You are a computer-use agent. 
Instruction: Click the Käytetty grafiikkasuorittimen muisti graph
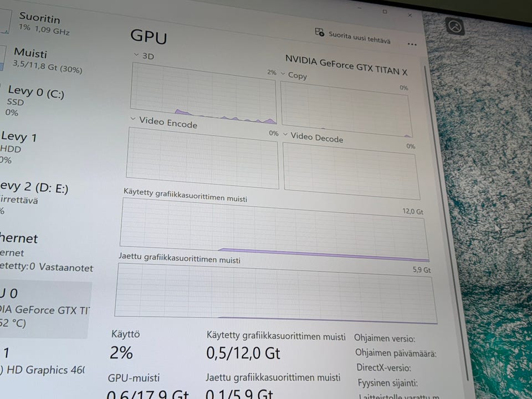coord(274,229)
